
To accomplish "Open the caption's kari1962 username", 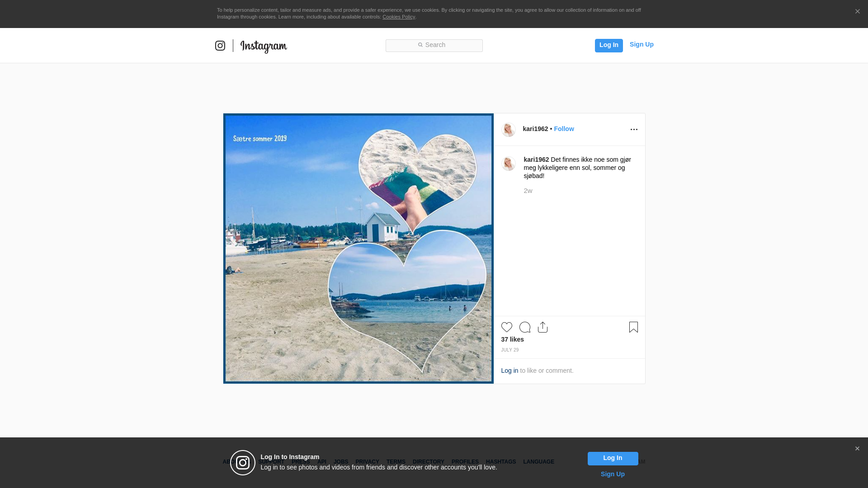I will 536,160.
